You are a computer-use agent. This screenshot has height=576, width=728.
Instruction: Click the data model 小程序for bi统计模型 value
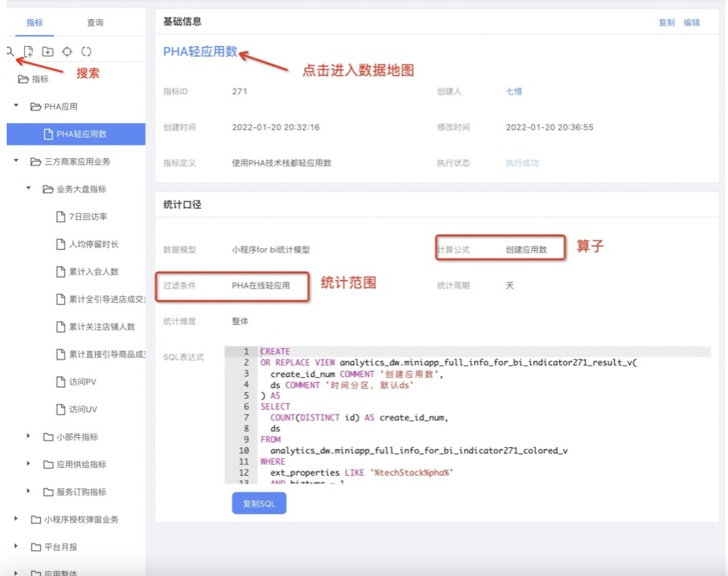(271, 250)
